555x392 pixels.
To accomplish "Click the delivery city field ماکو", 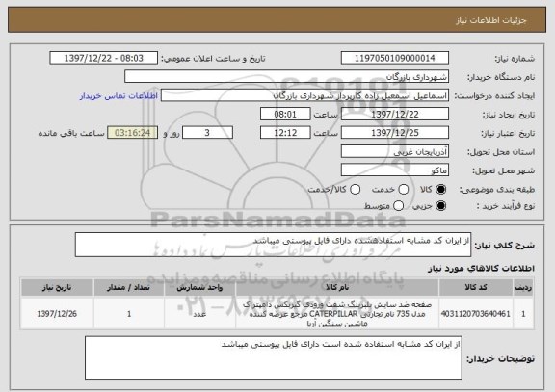I will point(395,170).
